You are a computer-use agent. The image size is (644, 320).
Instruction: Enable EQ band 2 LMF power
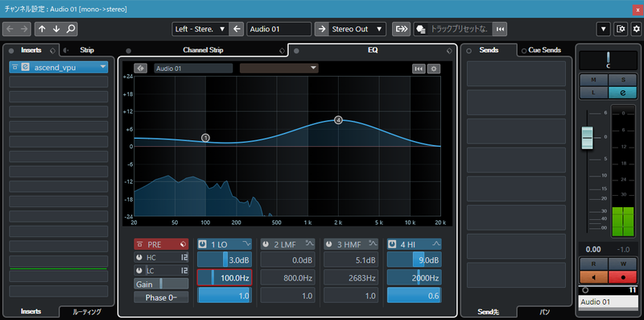click(x=266, y=244)
